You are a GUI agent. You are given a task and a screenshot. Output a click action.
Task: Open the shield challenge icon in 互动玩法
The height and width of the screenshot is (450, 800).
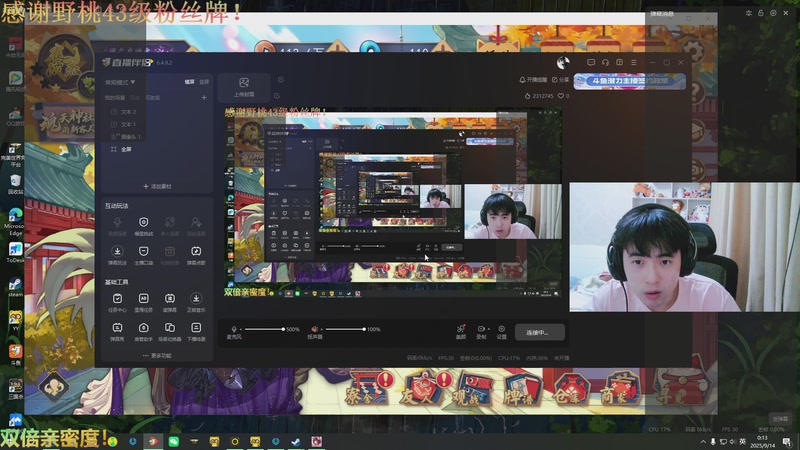click(x=143, y=225)
